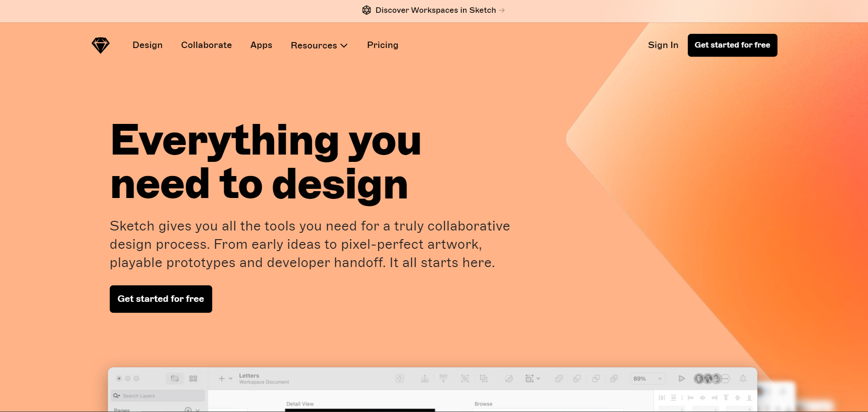Click hero Get started for free button

click(x=161, y=299)
